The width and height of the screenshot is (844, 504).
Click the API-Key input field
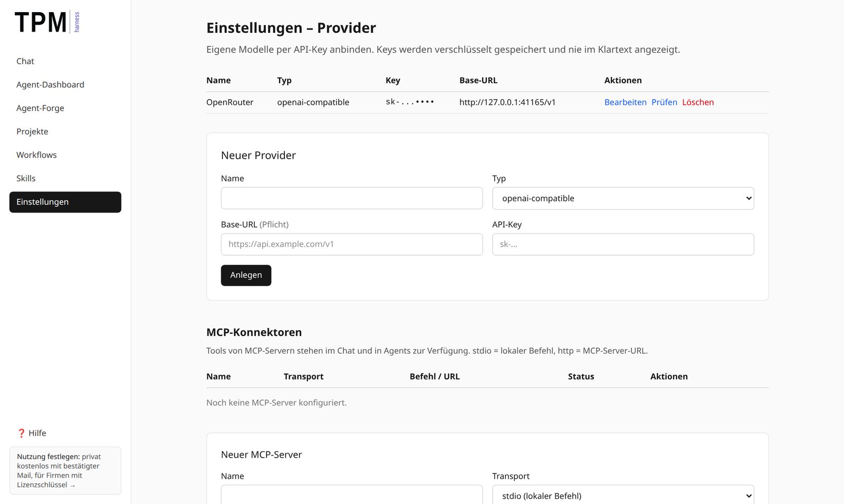point(623,244)
